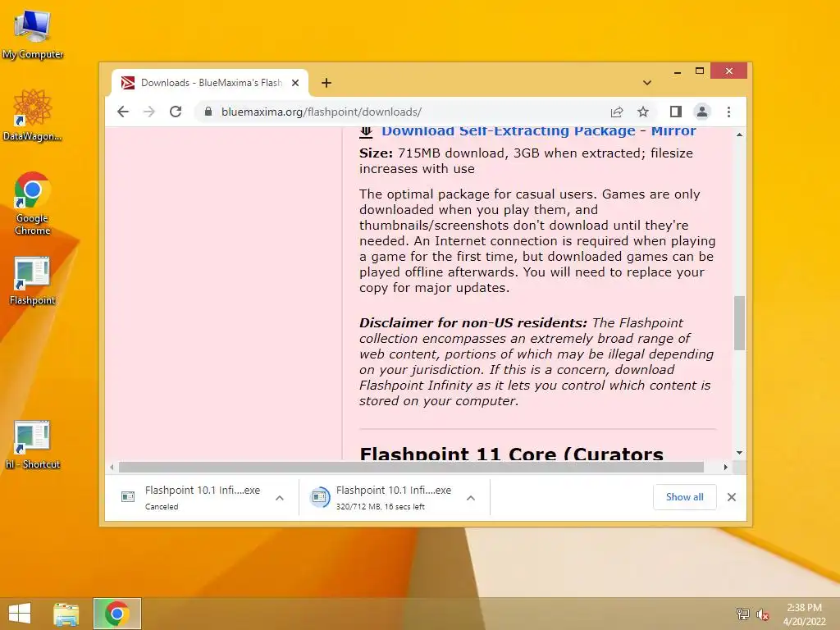Image resolution: width=840 pixels, height=630 pixels.
Task: Click the download arrow icon beside package link
Action: (366, 131)
